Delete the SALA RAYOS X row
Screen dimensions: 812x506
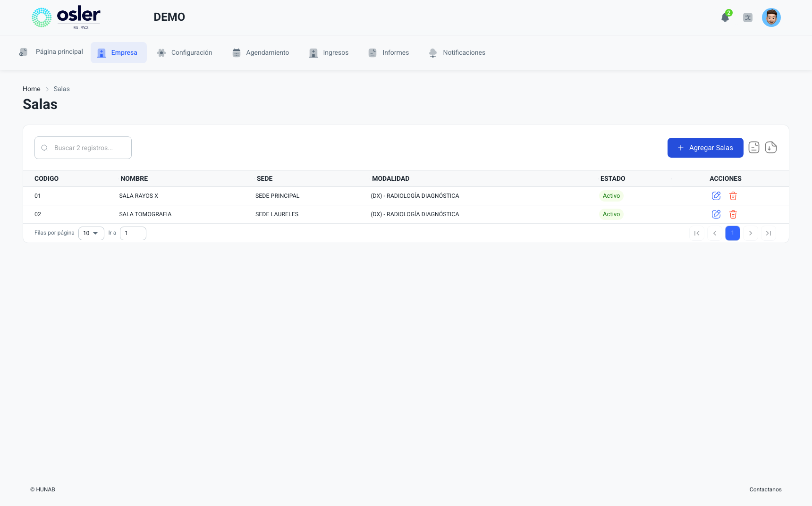pos(733,196)
